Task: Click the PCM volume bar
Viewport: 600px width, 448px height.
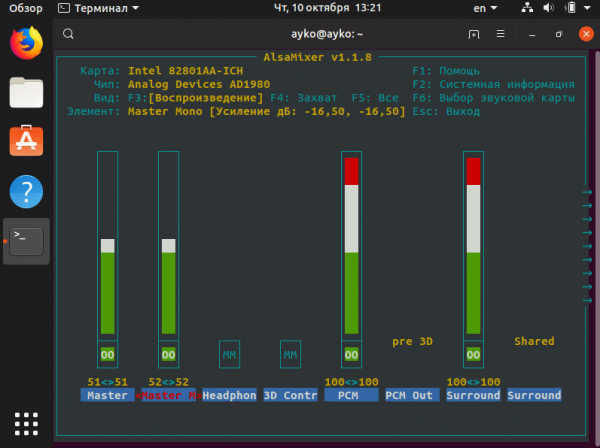Action: [x=351, y=246]
